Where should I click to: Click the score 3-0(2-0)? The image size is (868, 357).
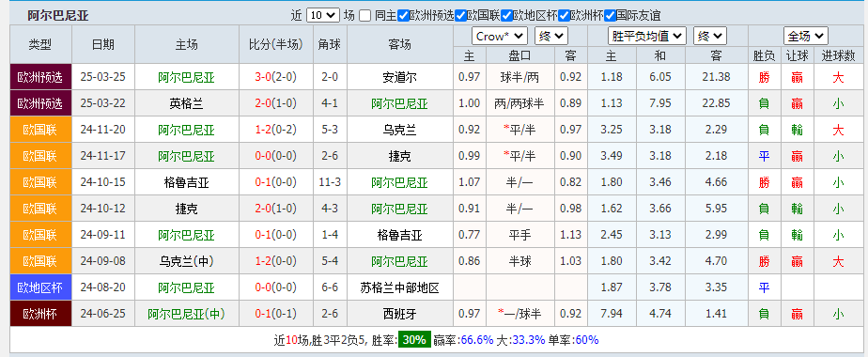coord(275,77)
